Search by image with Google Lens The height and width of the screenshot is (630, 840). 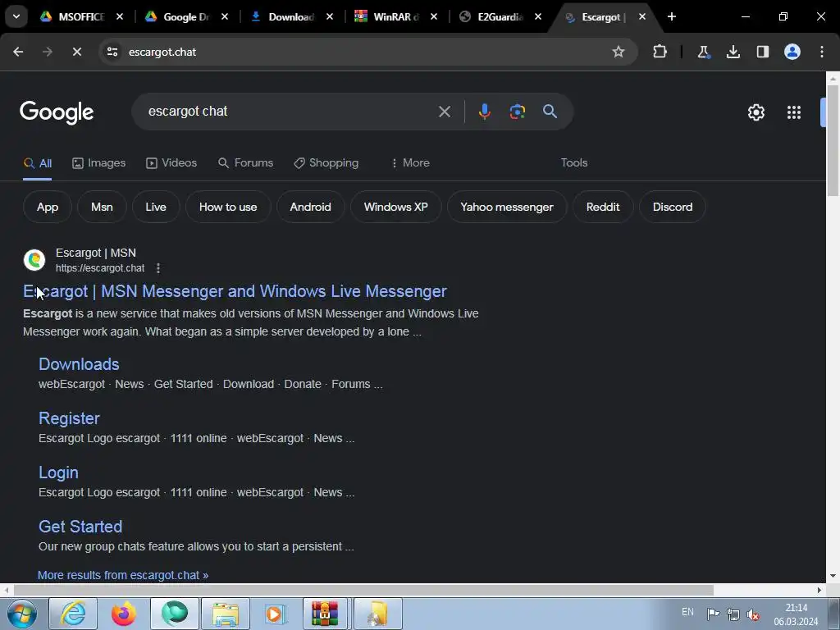[x=517, y=112]
